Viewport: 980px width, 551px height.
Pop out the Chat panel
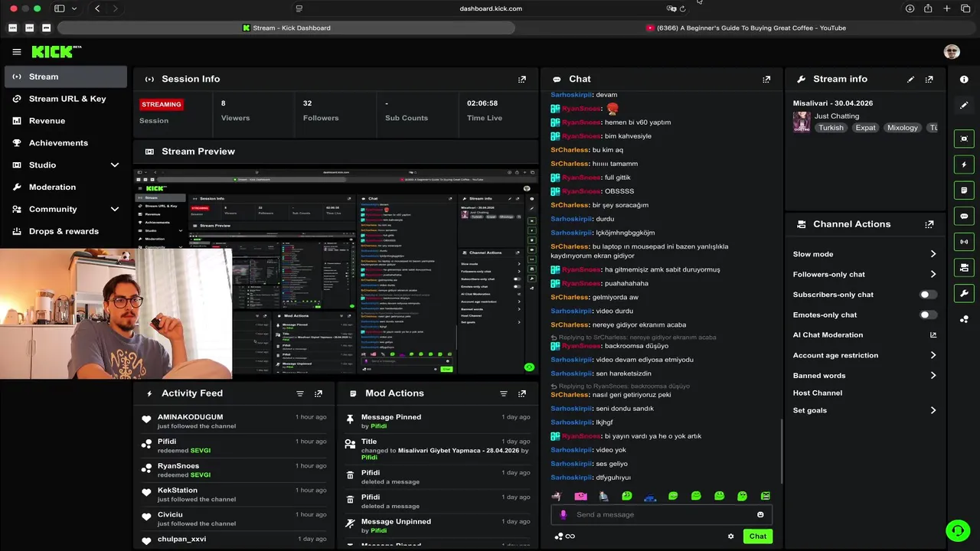(x=766, y=79)
